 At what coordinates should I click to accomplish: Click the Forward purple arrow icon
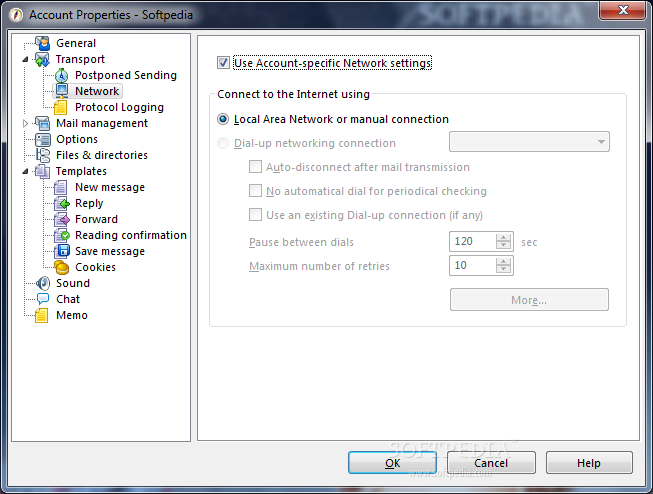62,219
